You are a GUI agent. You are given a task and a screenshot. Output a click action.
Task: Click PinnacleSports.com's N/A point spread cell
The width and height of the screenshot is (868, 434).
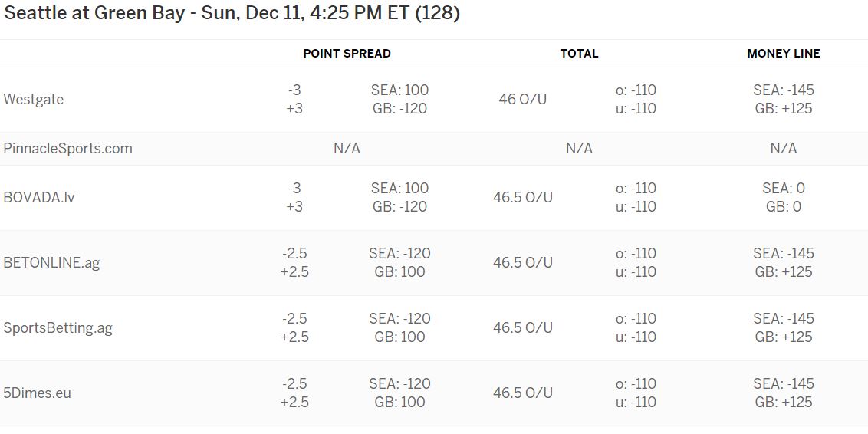(x=347, y=148)
